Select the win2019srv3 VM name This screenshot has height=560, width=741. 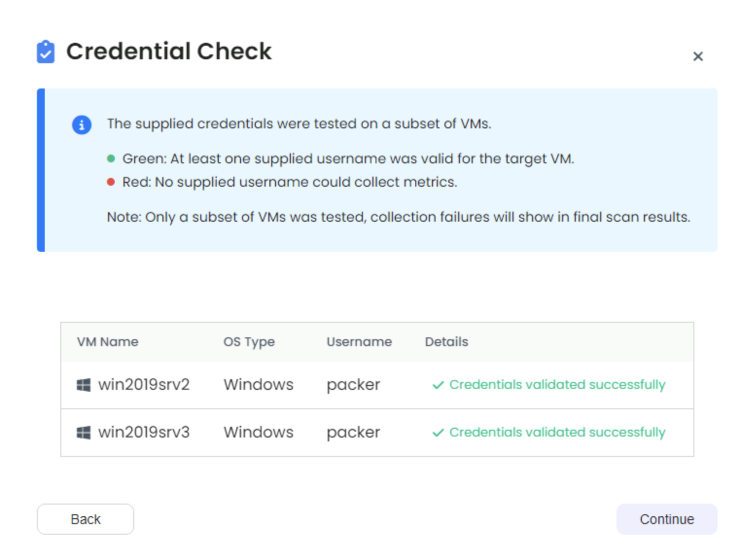[144, 432]
